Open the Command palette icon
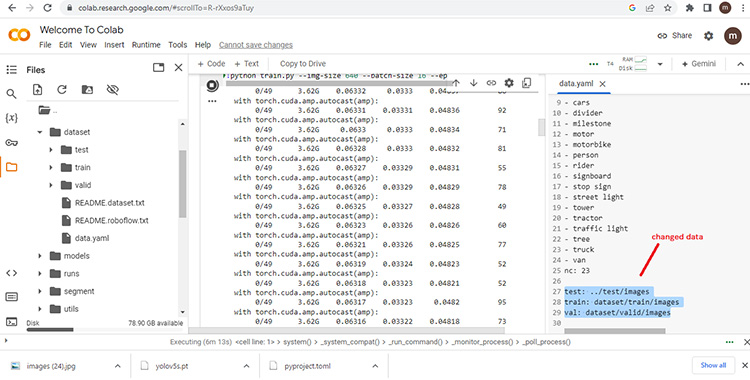This screenshot has width=750, height=380. pos(11,297)
